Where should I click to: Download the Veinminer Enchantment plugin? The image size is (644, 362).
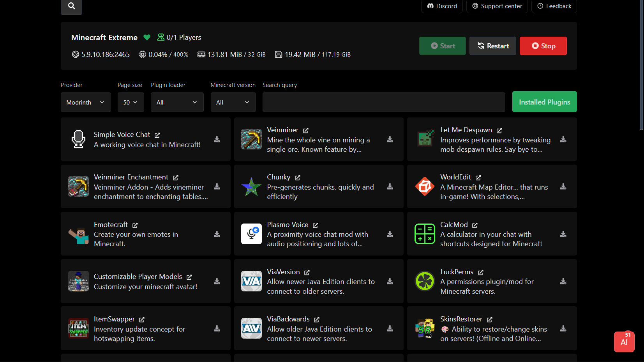click(x=217, y=186)
